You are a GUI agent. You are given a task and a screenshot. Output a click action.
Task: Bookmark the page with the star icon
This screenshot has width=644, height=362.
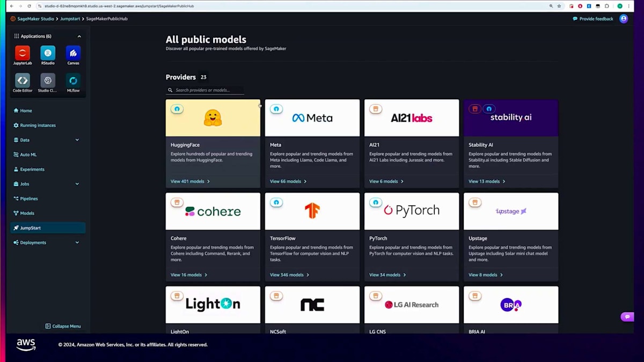click(x=559, y=6)
